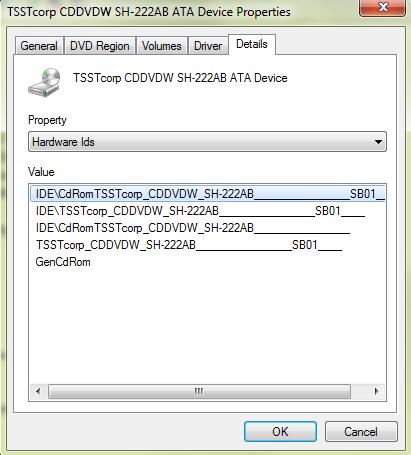Click the Details tab
The image size is (411, 455).
point(252,44)
